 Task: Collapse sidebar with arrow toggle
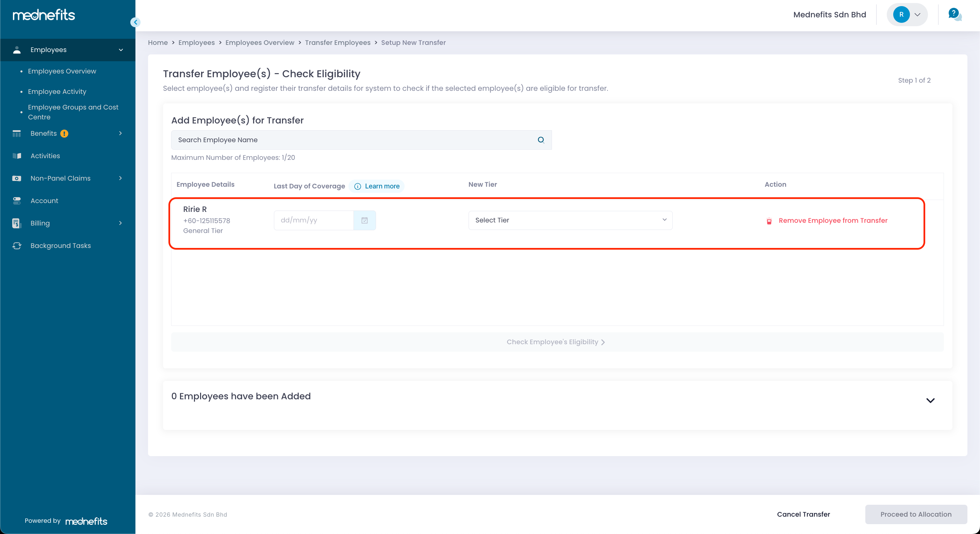tap(135, 22)
